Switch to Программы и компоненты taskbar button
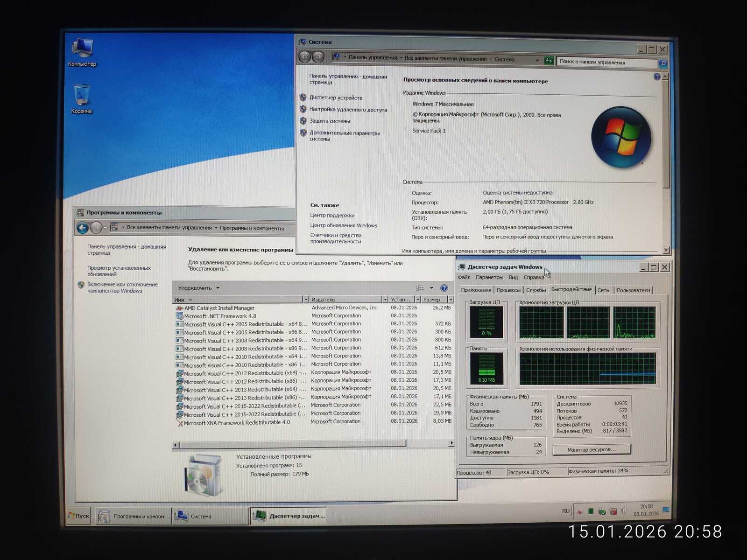This screenshot has width=747, height=560. pyautogui.click(x=134, y=516)
